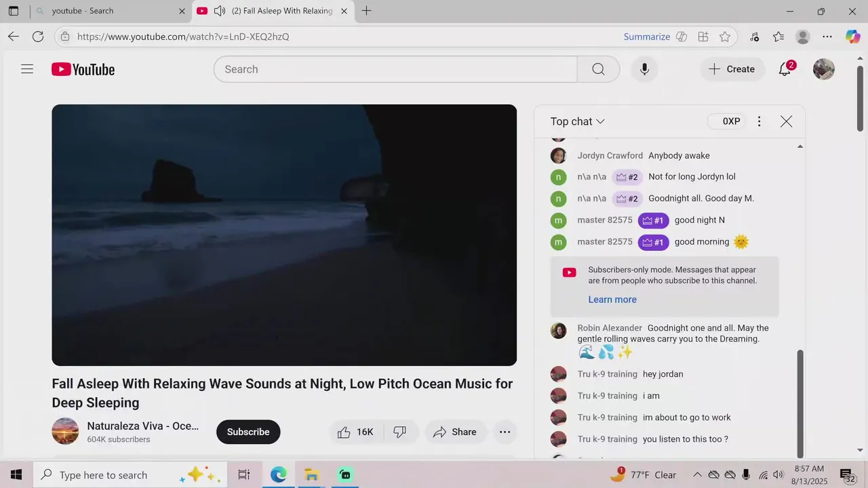This screenshot has height=488, width=868.
Task: Close the 'youtube - Search' tab
Action: pyautogui.click(x=182, y=11)
